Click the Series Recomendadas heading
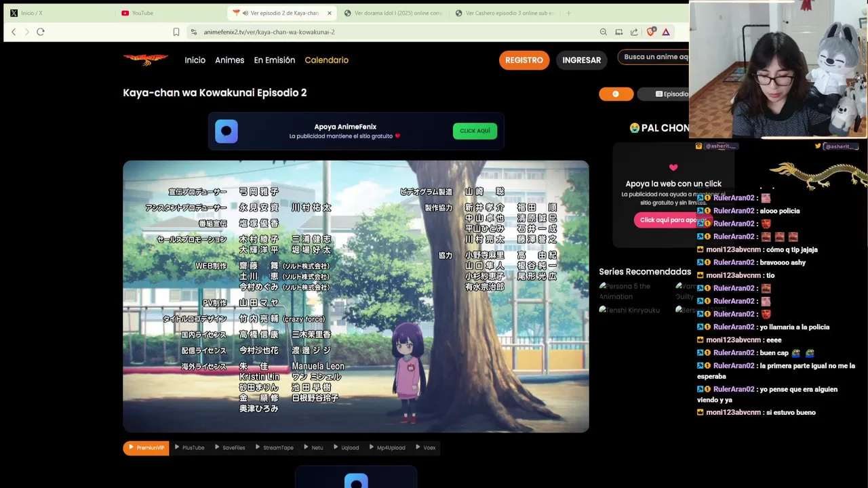Viewport: 868px width, 488px height. 645,272
